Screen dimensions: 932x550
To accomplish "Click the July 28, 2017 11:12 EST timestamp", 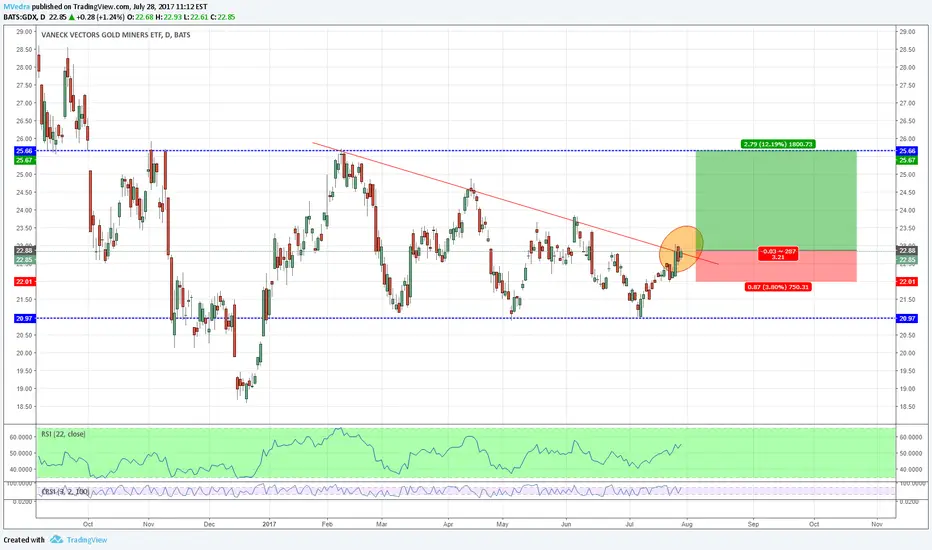I will click(x=169, y=7).
